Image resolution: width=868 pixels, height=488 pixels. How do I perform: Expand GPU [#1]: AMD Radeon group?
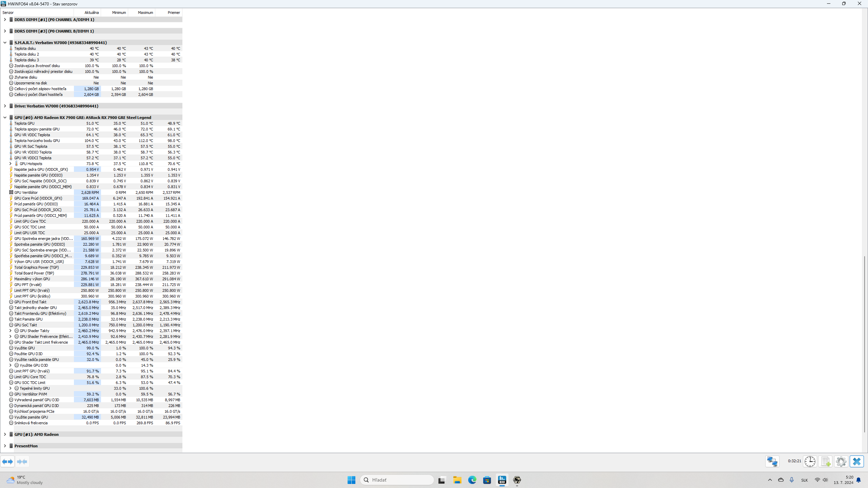point(5,434)
